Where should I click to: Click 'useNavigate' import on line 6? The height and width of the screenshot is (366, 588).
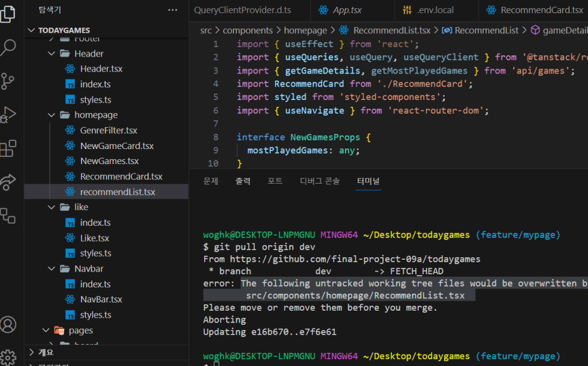(314, 110)
